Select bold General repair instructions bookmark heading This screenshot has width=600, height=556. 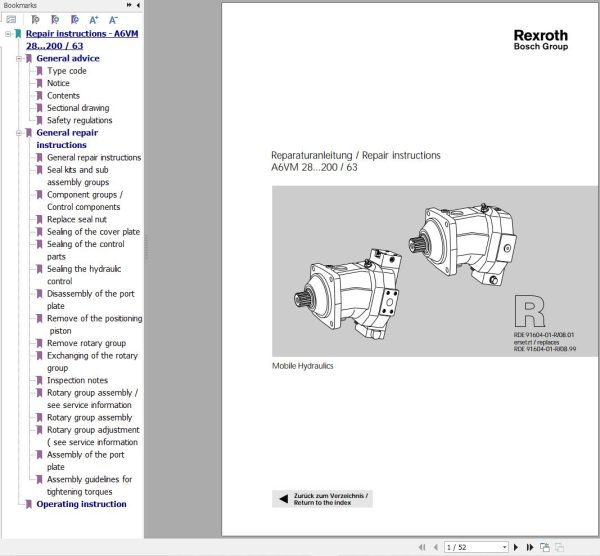[67, 139]
